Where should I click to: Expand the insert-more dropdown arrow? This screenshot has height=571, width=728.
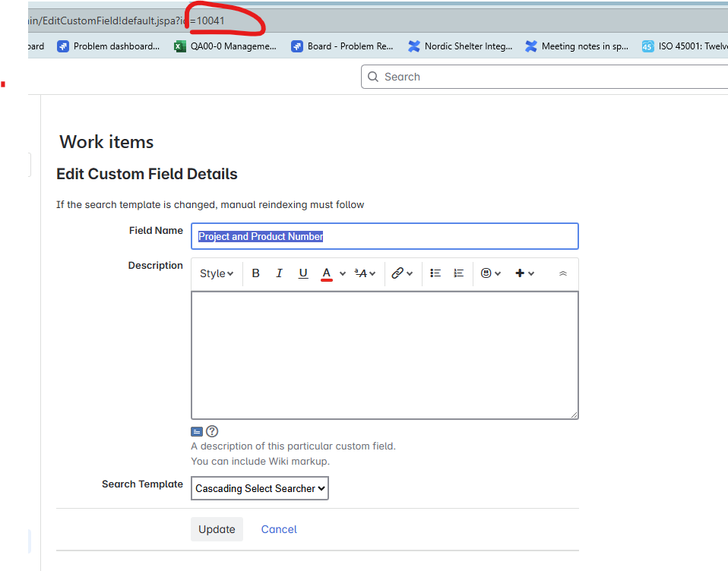coord(531,273)
